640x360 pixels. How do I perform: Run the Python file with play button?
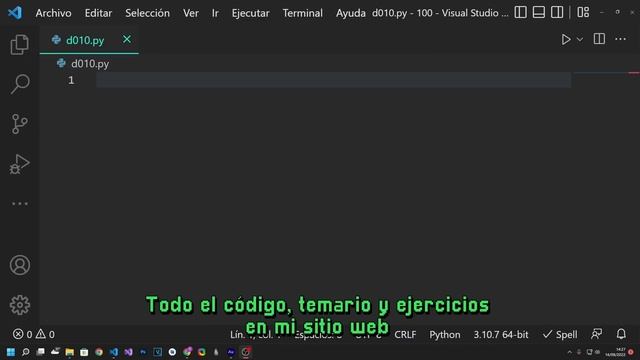click(566, 40)
